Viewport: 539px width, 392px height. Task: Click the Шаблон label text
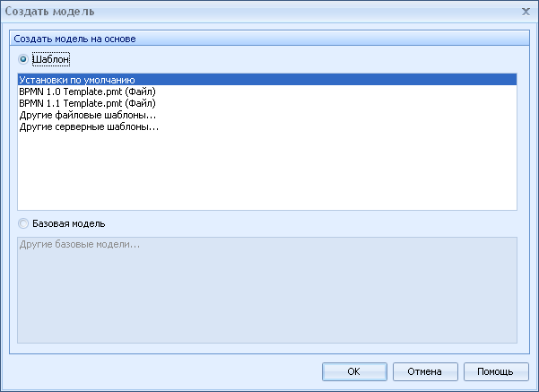click(x=51, y=59)
